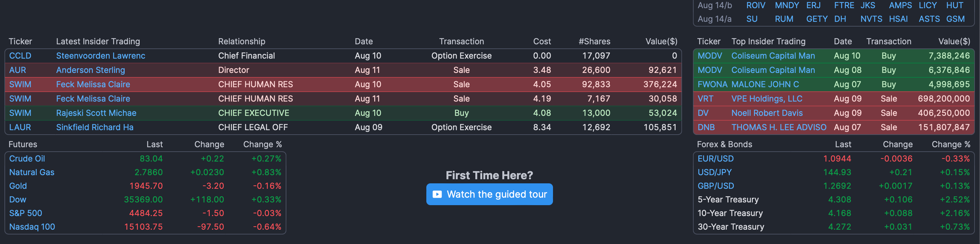Open the Gold futures quote
The width and height of the screenshot is (980, 244).
tap(18, 186)
